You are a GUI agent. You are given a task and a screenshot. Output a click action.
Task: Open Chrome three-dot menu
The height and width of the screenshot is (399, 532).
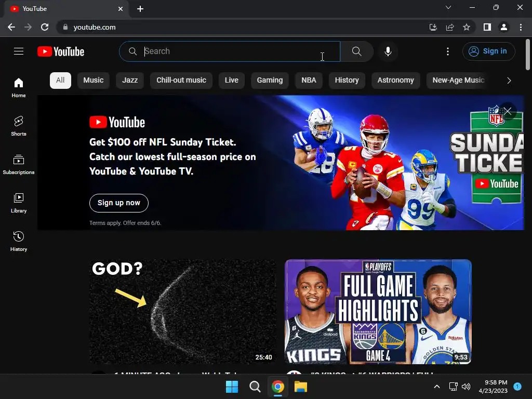tap(521, 27)
